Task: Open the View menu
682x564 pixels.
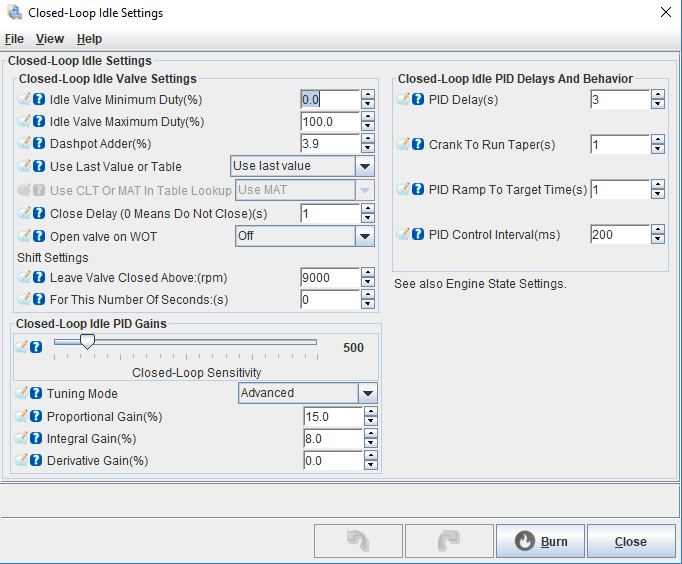Action: pos(50,39)
